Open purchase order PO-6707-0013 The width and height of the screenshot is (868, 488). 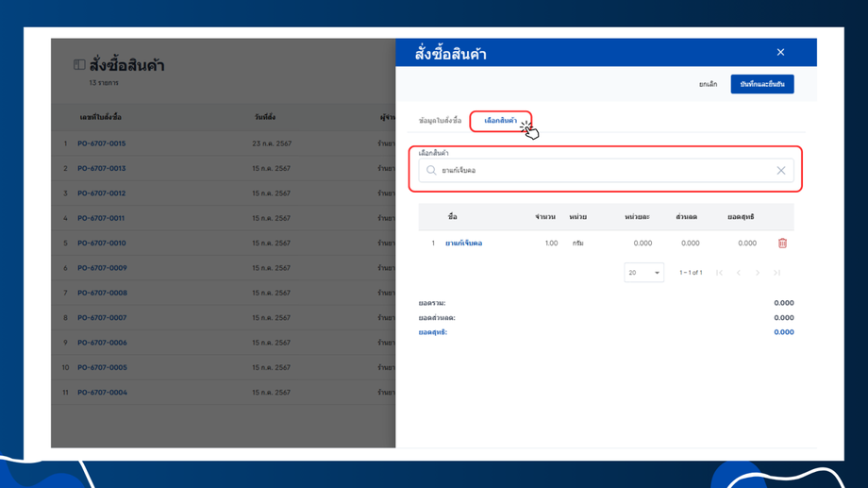click(101, 168)
